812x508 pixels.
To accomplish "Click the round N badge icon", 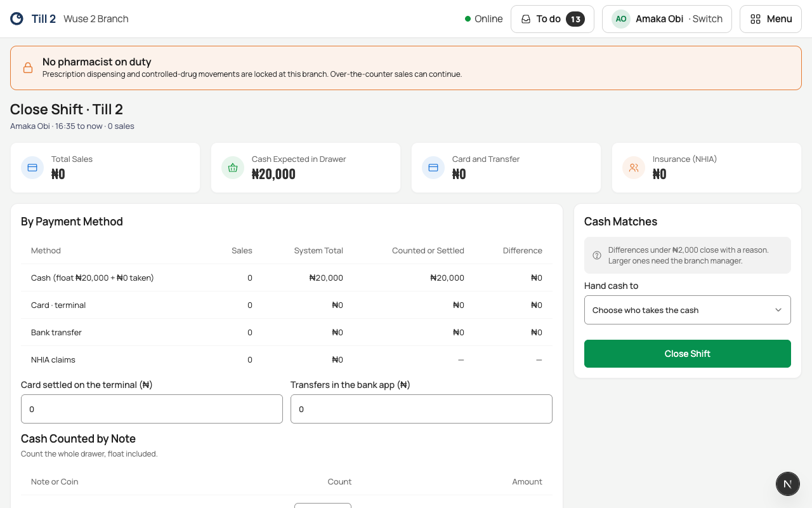I will [x=788, y=484].
